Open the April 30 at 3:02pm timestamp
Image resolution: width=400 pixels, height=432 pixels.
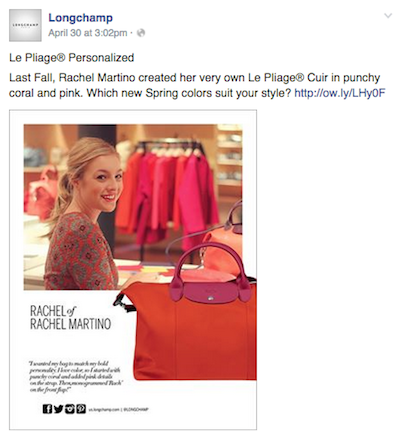click(x=88, y=33)
